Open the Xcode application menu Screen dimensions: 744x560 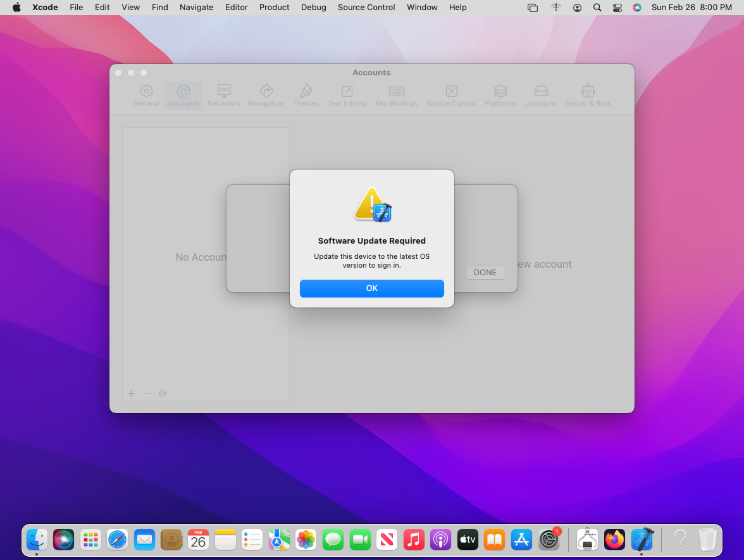pyautogui.click(x=45, y=8)
